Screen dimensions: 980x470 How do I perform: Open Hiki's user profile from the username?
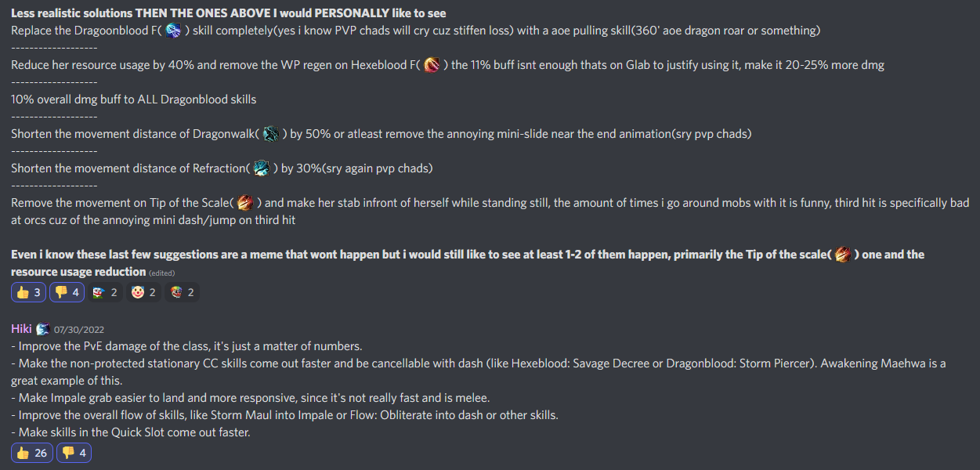click(21, 328)
